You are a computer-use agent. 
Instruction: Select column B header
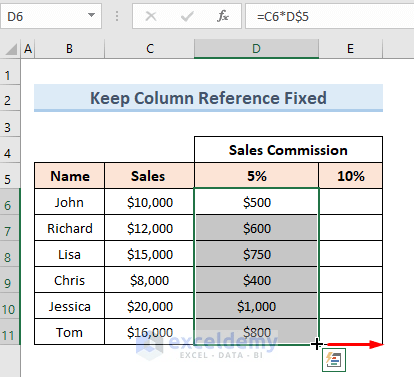[70, 49]
